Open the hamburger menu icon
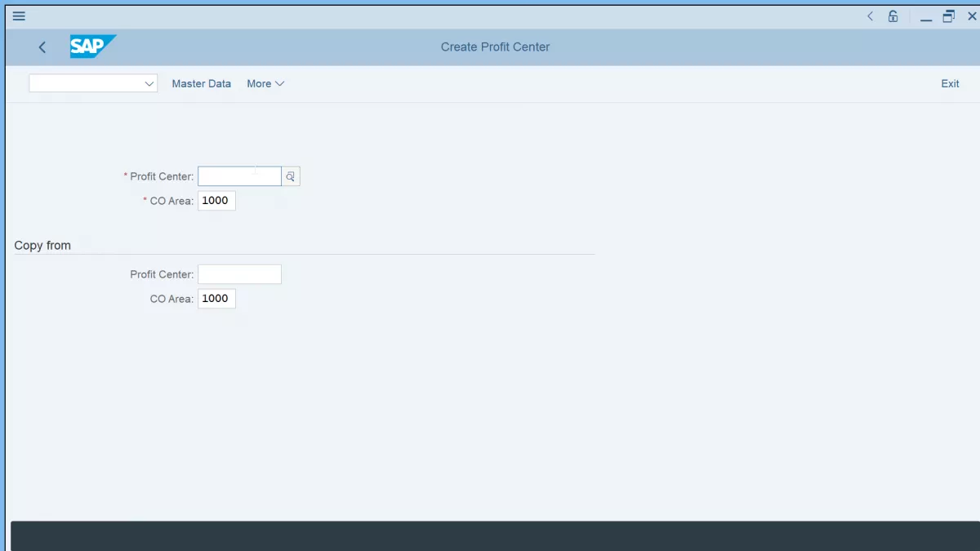 [19, 16]
